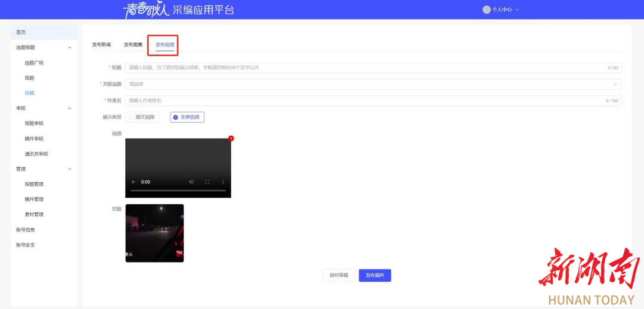Open 账号安全 in the sidebar

pos(26,245)
